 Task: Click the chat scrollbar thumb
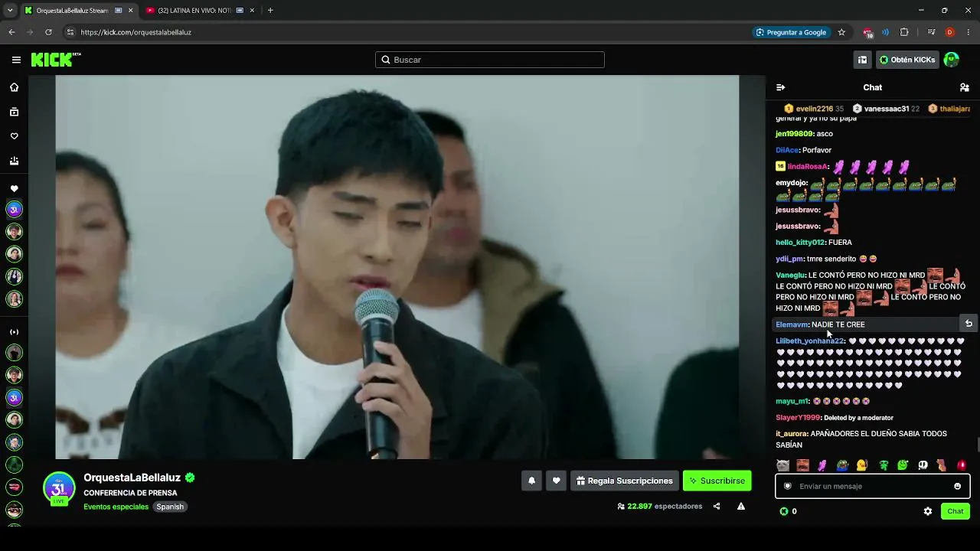pos(977,445)
